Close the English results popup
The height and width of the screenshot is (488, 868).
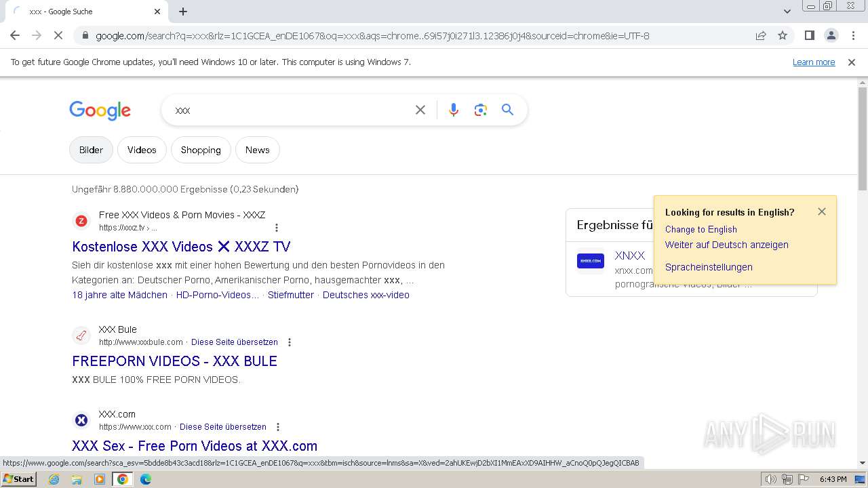(822, 211)
